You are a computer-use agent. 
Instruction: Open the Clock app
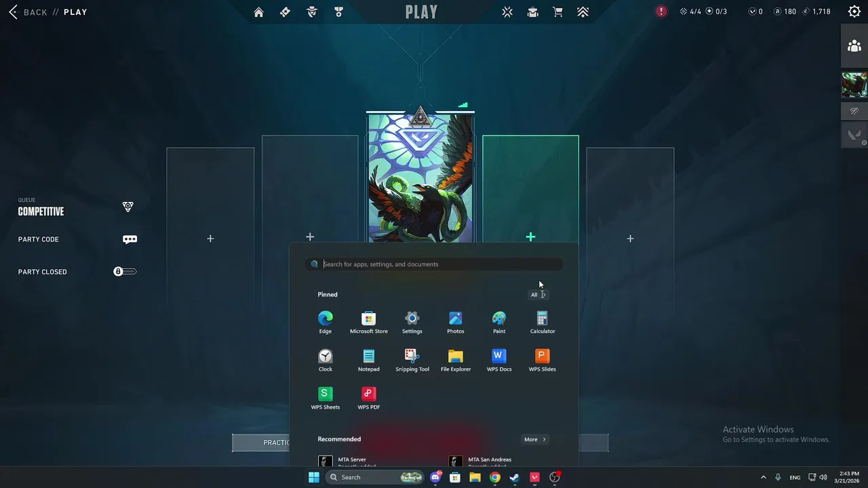click(325, 360)
